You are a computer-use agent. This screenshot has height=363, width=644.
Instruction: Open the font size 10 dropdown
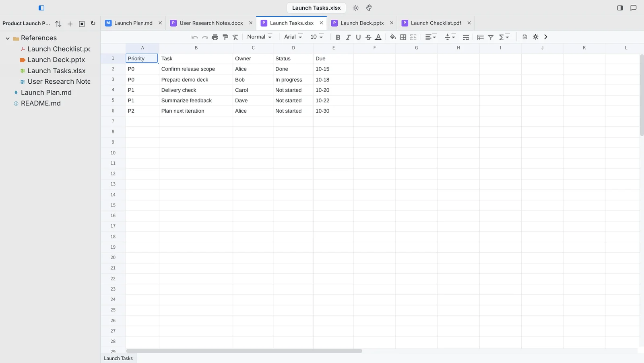point(317,37)
